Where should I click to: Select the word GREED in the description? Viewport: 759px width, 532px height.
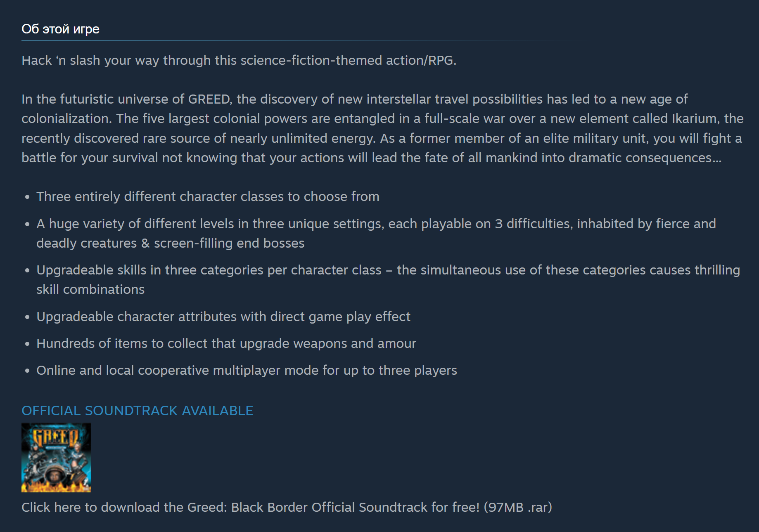pos(209,99)
